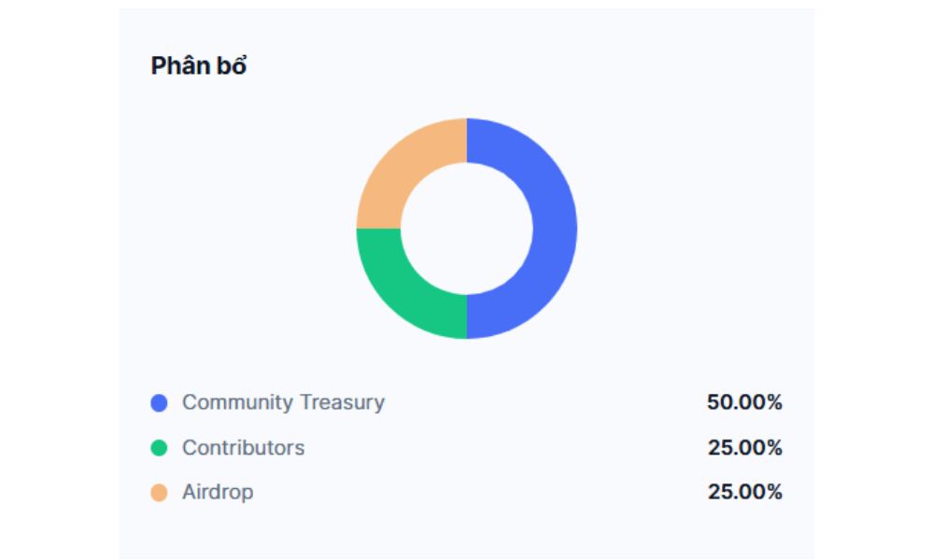The width and height of the screenshot is (934, 560).
Task: Click the white page margin left of the card
Action: (56, 280)
